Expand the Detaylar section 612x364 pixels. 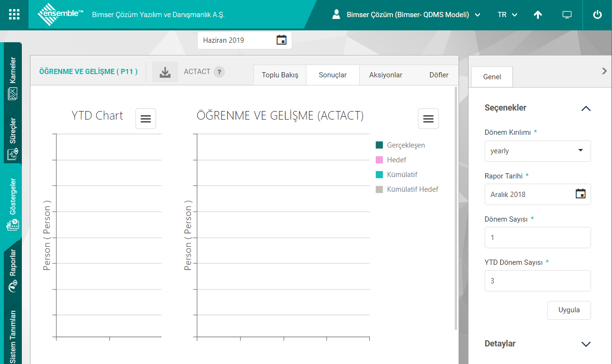pyautogui.click(x=586, y=344)
